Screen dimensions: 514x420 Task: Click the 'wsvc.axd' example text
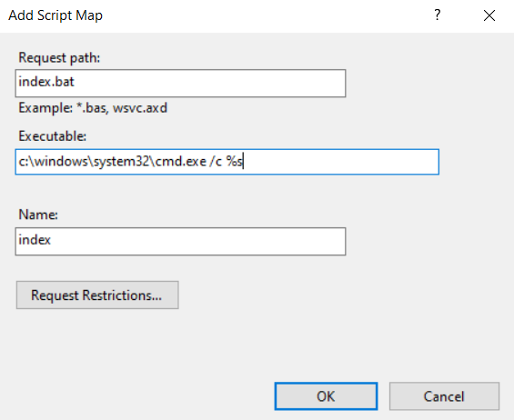[x=140, y=108]
